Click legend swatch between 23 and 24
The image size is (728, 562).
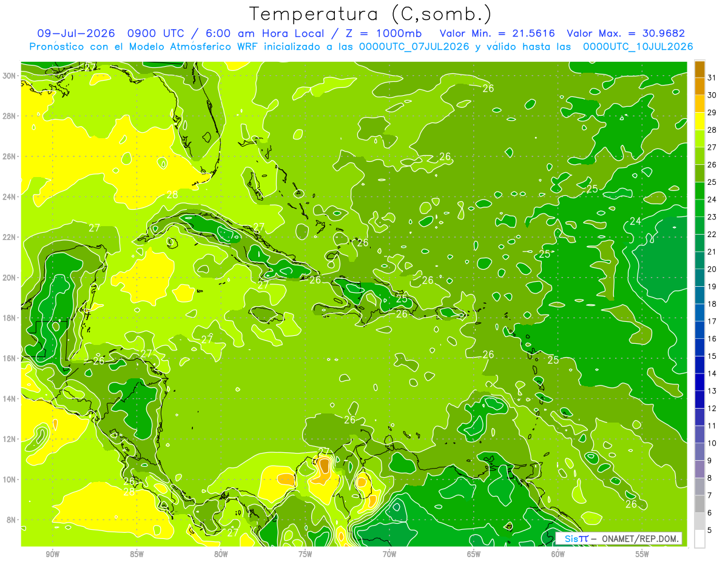699,208
